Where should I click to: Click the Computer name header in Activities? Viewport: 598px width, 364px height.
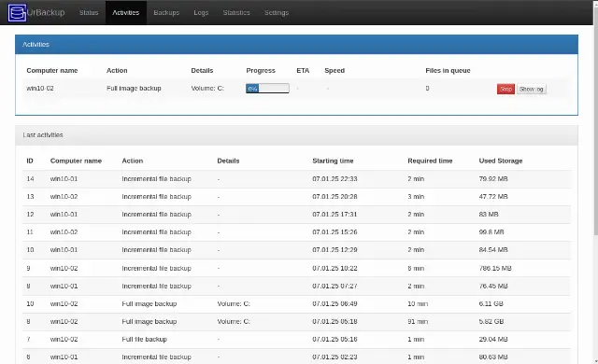pos(52,70)
